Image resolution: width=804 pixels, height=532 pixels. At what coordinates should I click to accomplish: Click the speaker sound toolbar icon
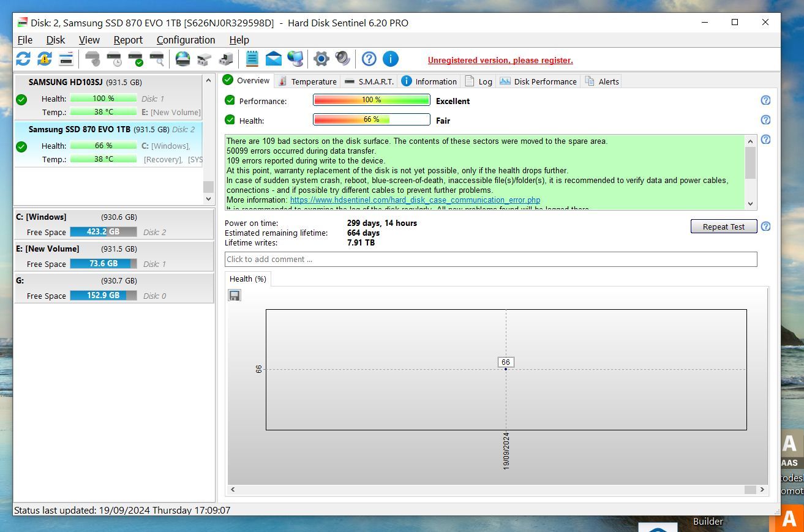[x=343, y=59]
